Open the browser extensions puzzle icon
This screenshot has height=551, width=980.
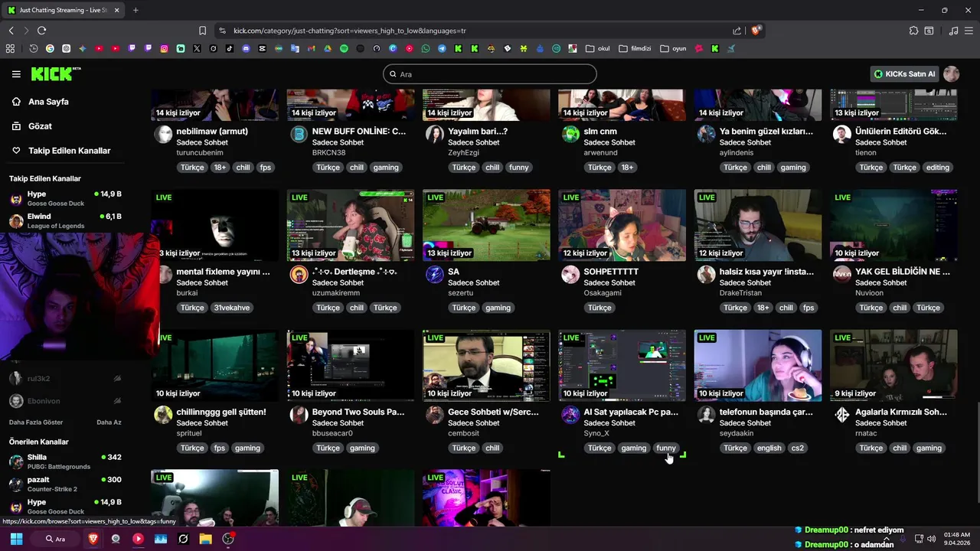[913, 31]
